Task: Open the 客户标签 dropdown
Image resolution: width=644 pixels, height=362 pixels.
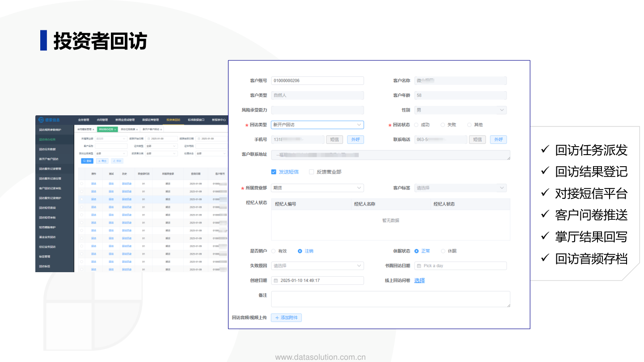Action: tap(461, 188)
